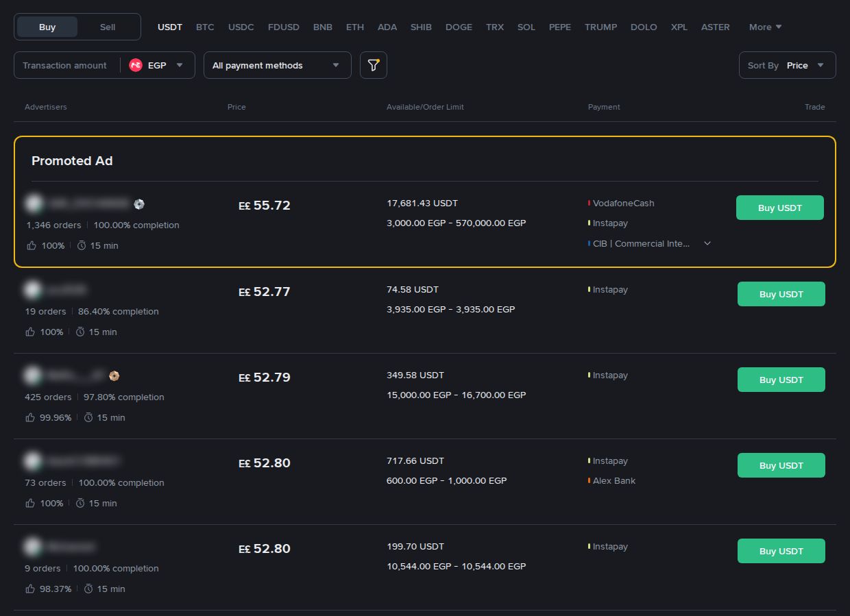Click clock icon in the 9 orders row
The height and width of the screenshot is (616, 850).
88,589
